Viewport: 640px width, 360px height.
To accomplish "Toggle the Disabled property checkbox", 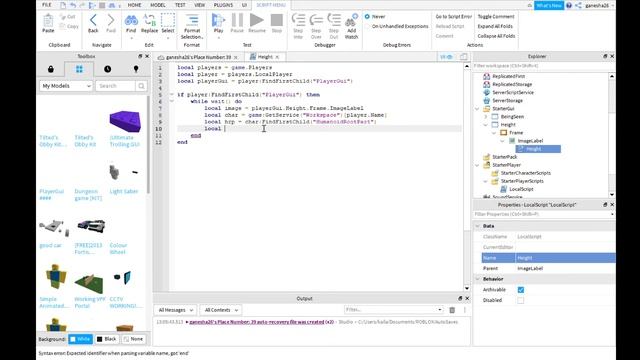I will tap(521, 300).
